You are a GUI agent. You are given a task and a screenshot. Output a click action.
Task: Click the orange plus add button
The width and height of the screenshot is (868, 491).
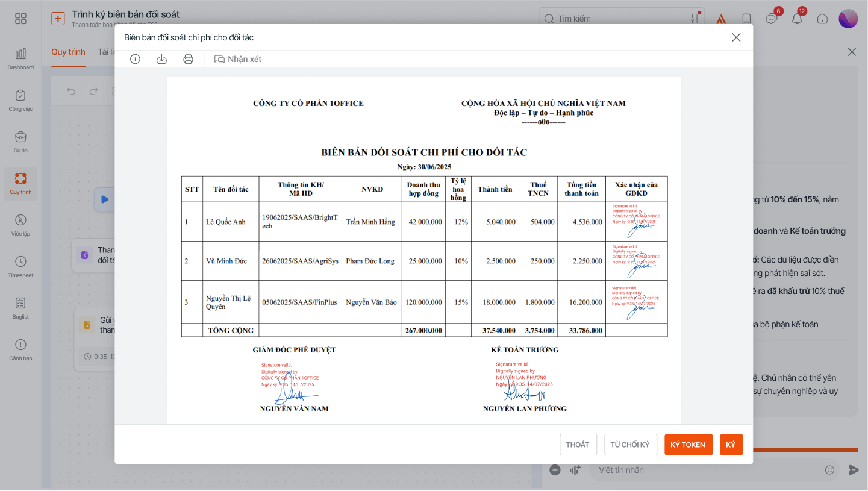pos(58,19)
